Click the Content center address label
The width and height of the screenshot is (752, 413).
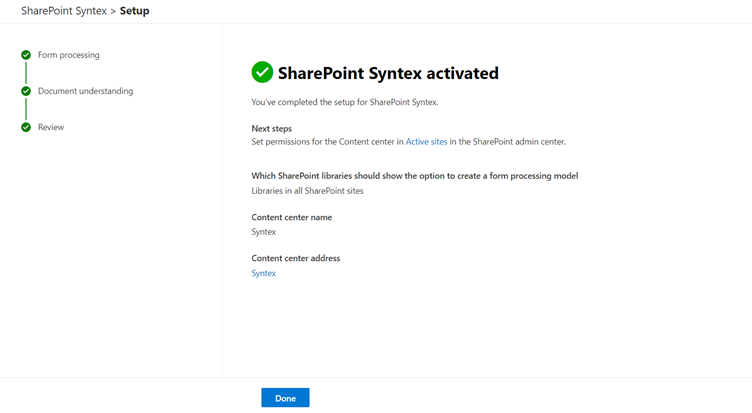[x=296, y=258]
